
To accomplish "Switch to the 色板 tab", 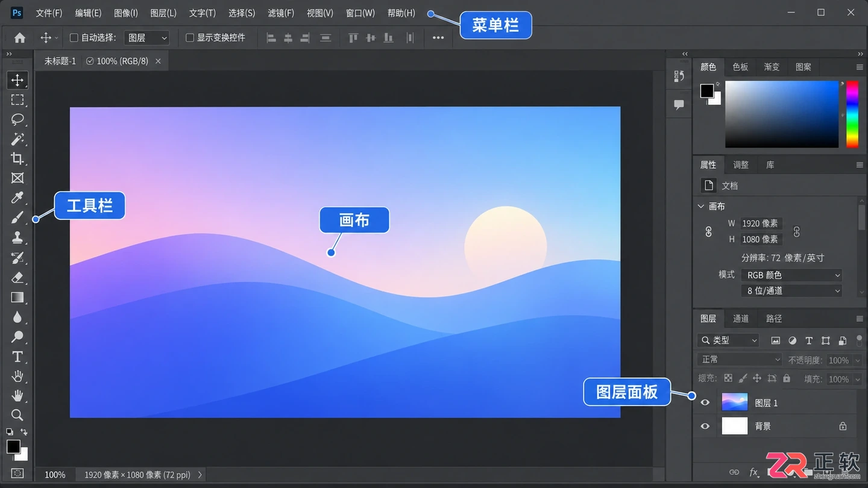I will click(740, 67).
